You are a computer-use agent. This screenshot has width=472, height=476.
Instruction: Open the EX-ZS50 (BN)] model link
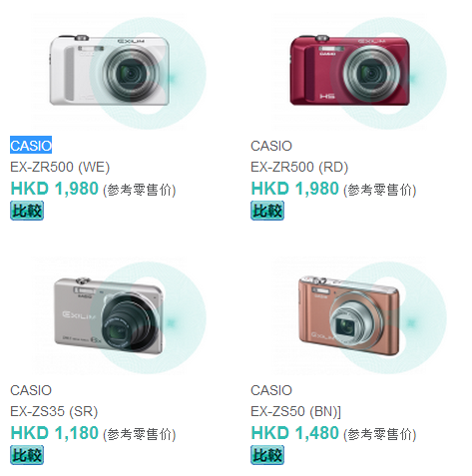coord(296,411)
